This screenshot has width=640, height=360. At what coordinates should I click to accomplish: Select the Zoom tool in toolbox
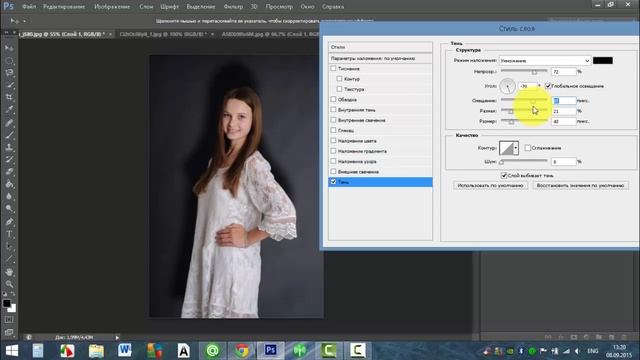(x=9, y=284)
